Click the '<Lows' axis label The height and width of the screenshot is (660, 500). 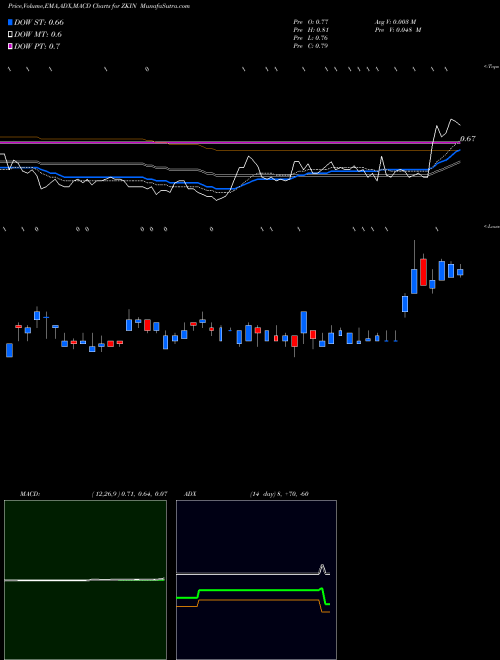(x=492, y=226)
